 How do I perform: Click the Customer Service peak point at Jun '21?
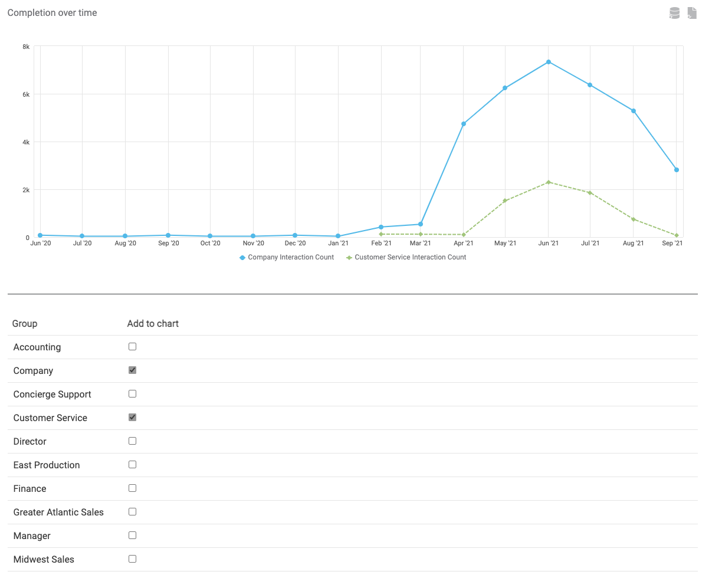tap(549, 182)
